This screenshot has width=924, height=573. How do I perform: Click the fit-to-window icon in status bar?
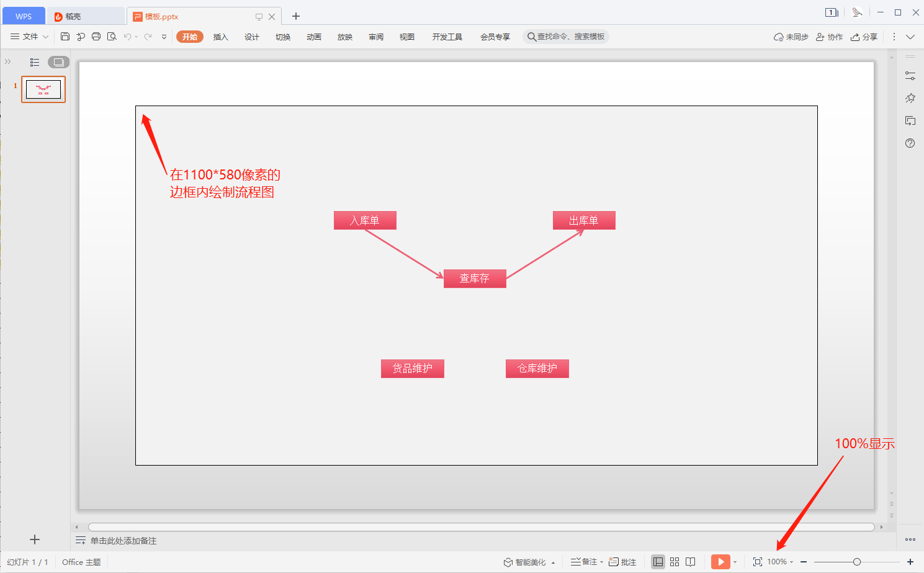tap(757, 562)
